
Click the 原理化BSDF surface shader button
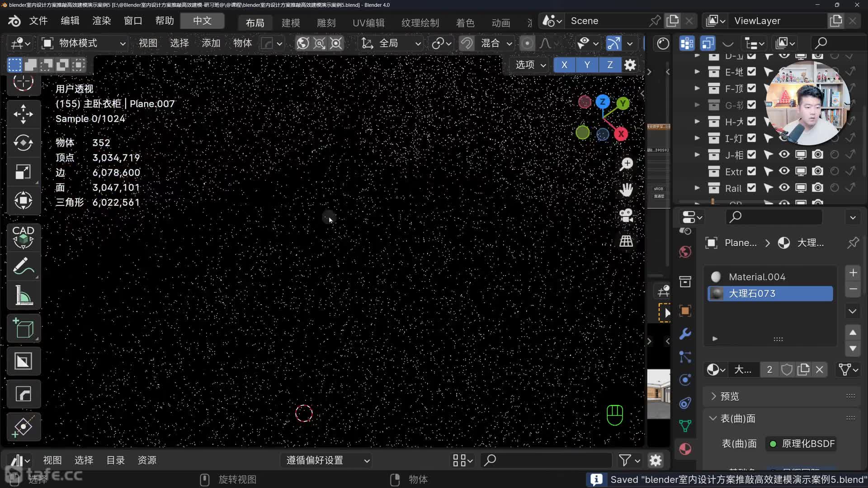(807, 444)
